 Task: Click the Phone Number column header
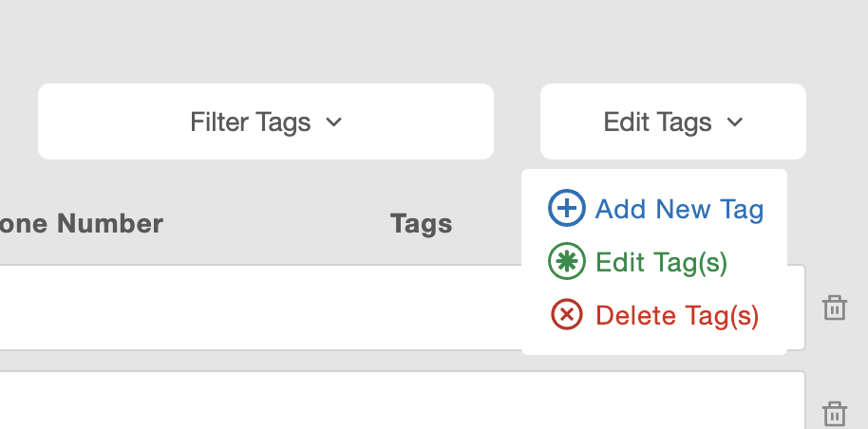coord(81,224)
